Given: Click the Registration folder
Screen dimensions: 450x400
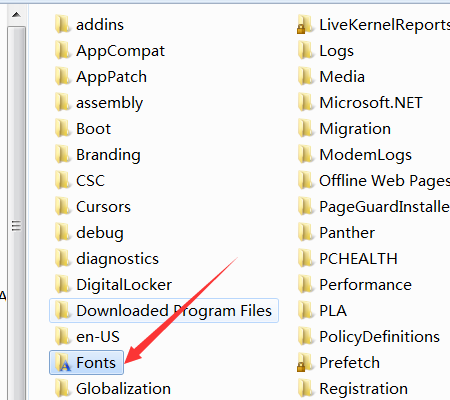Looking at the screenshot, I should point(353,389).
